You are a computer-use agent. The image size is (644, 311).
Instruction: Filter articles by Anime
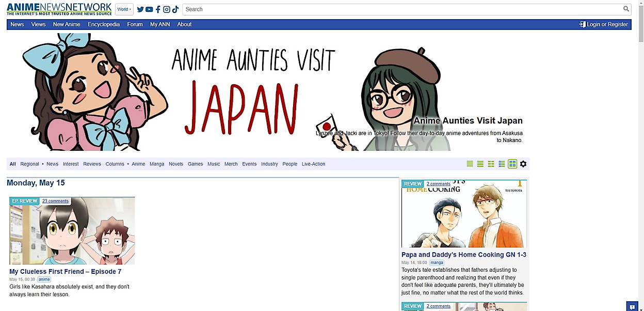tap(138, 164)
